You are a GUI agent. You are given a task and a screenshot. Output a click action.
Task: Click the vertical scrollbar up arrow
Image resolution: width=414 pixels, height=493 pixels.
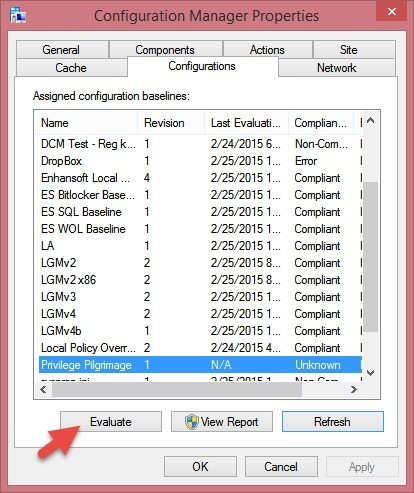click(371, 121)
